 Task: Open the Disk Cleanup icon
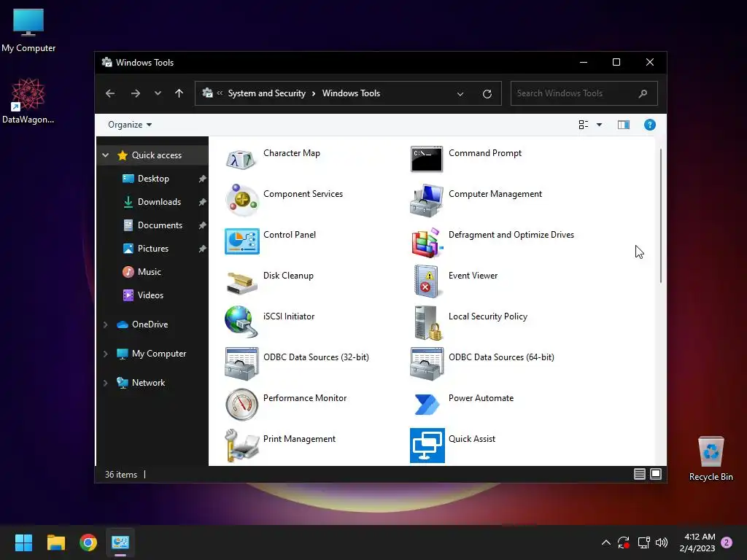point(242,282)
